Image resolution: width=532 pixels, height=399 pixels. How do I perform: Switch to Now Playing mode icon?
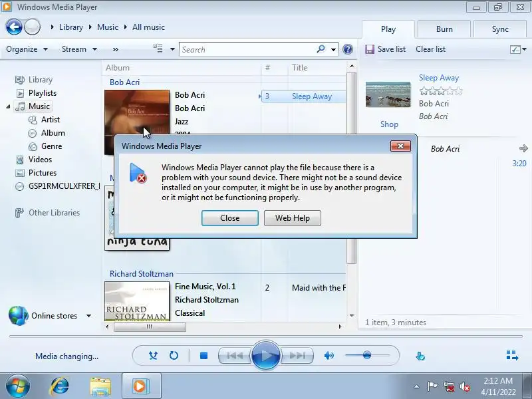click(512, 356)
